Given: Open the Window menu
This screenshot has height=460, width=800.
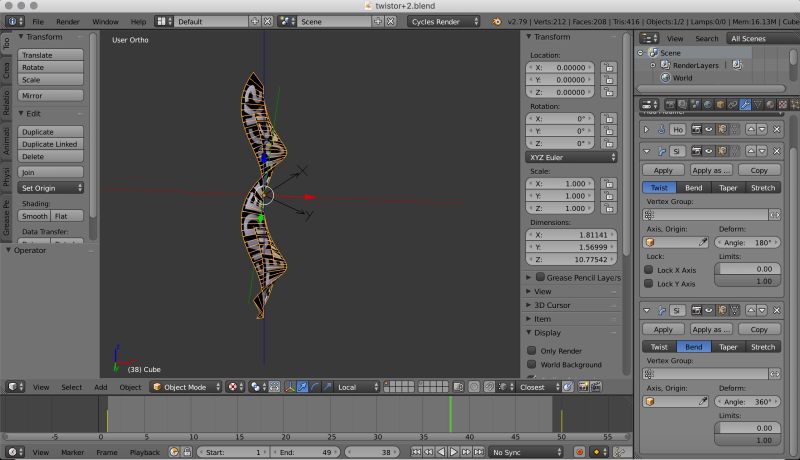Looking at the screenshot, I should click(105, 21).
